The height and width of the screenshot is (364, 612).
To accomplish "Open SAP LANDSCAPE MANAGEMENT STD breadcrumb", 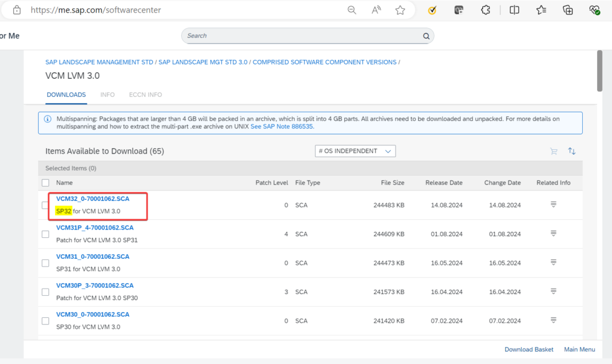I will (x=99, y=62).
